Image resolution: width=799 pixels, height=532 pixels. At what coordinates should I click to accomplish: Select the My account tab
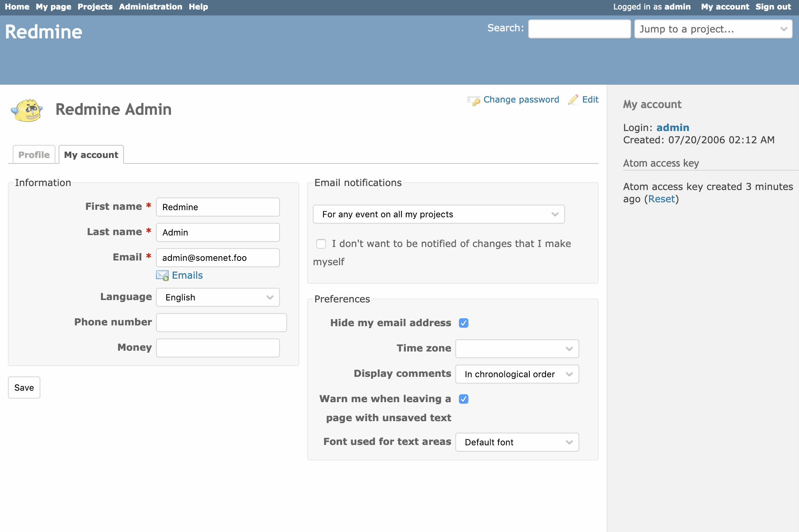pyautogui.click(x=91, y=155)
